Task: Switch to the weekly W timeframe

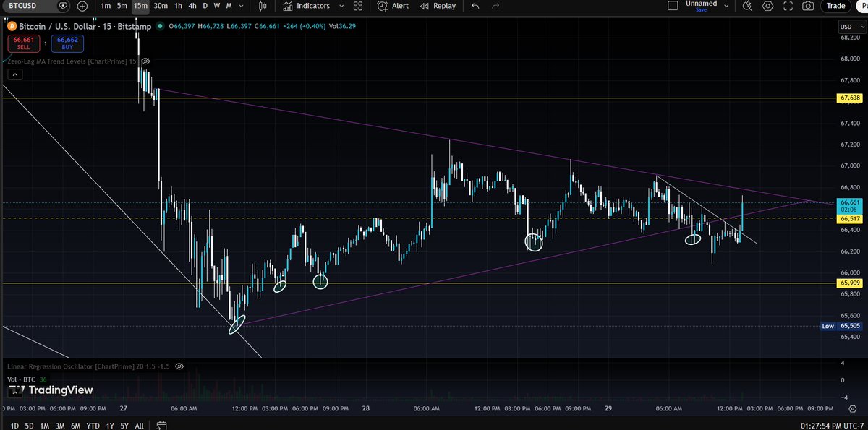Action: pyautogui.click(x=217, y=6)
